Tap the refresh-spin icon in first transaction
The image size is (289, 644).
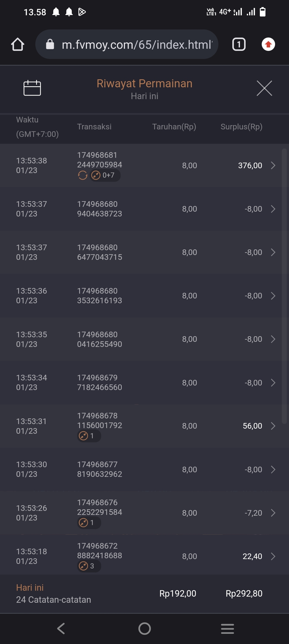click(82, 175)
